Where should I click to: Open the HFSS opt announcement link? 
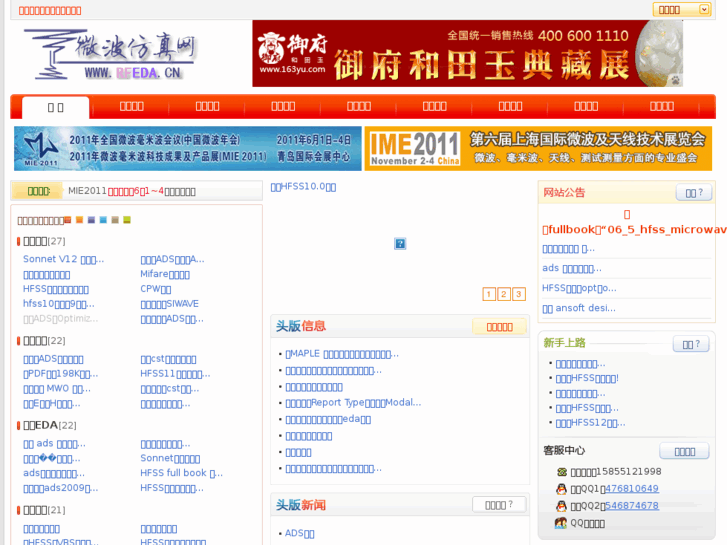580,288
